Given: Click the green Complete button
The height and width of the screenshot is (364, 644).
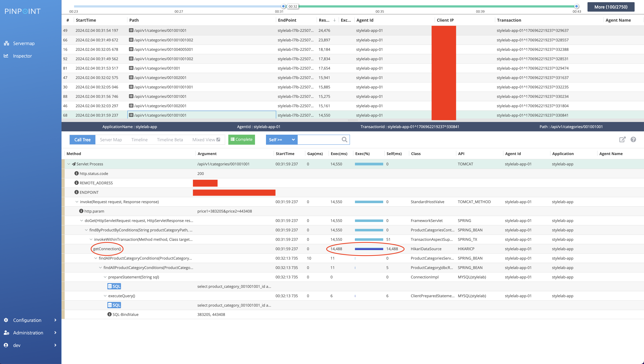Looking at the screenshot, I should 241,140.
